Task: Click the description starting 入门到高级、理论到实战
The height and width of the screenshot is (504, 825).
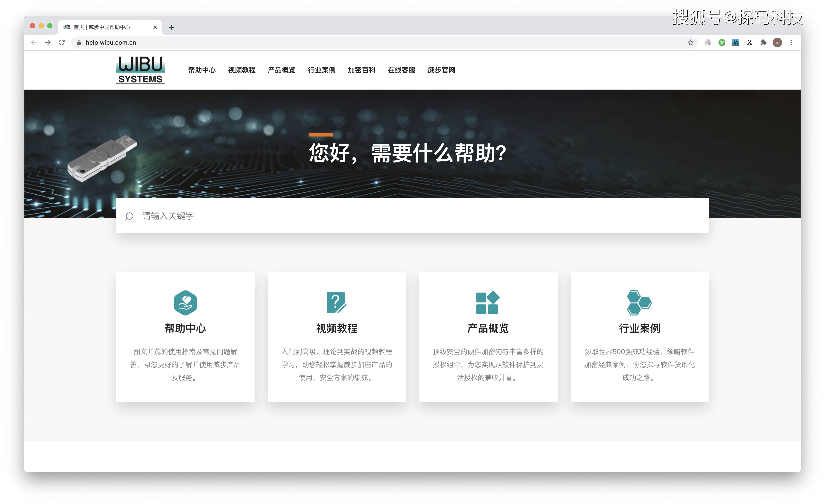Action: pyautogui.click(x=336, y=365)
